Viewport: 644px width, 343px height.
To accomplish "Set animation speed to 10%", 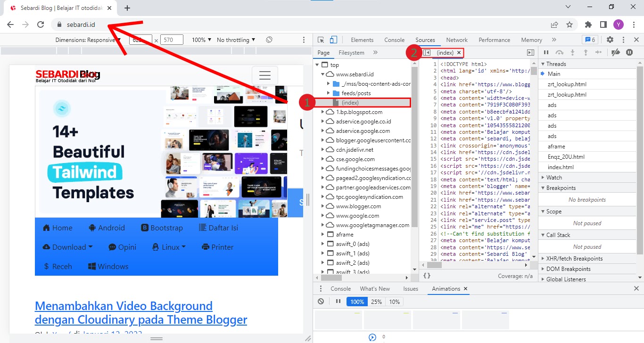I will point(395,302).
